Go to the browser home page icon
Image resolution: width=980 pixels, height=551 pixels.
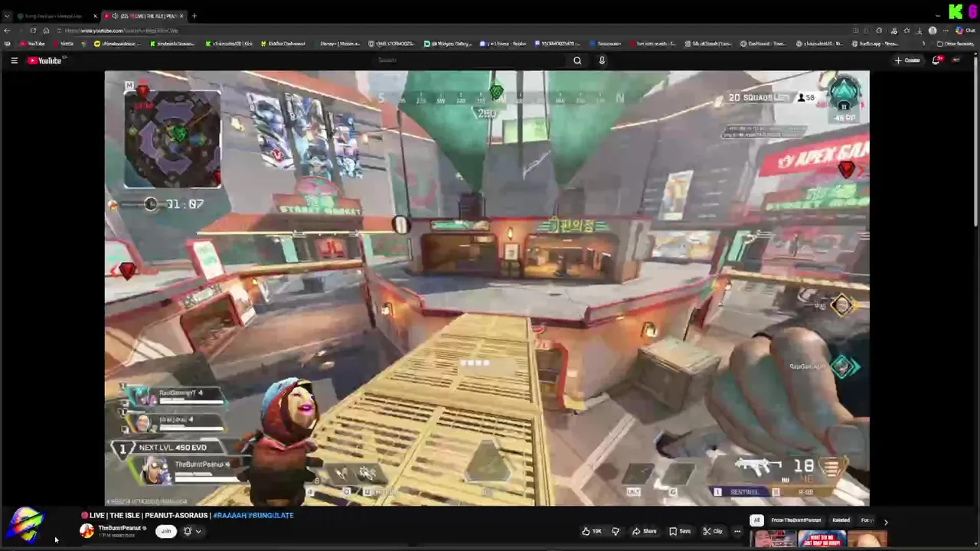point(46,31)
